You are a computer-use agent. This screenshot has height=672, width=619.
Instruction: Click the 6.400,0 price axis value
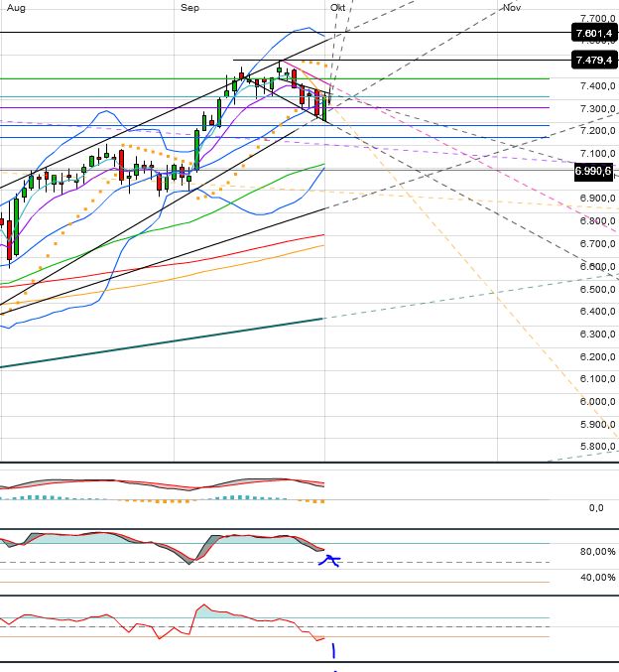tap(598, 311)
